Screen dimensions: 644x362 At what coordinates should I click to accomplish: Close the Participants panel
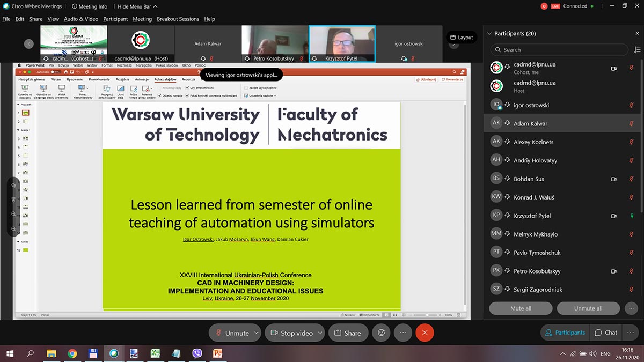click(x=637, y=33)
